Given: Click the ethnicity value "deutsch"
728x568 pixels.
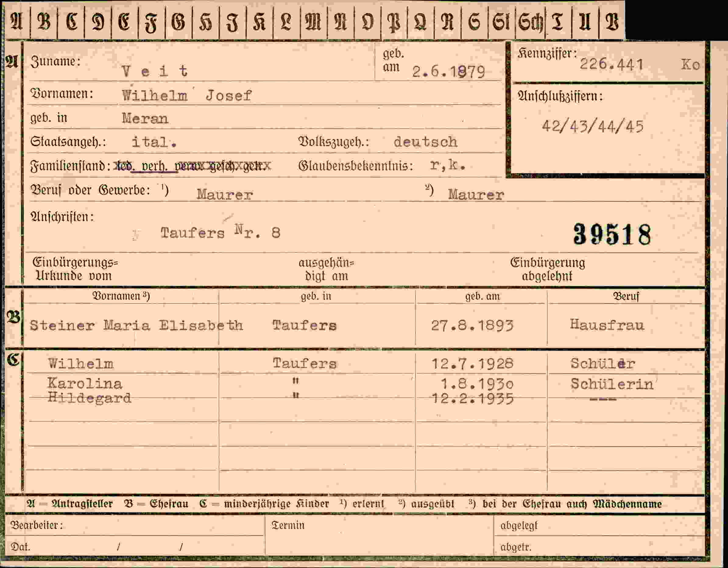Looking at the screenshot, I should point(425,142).
